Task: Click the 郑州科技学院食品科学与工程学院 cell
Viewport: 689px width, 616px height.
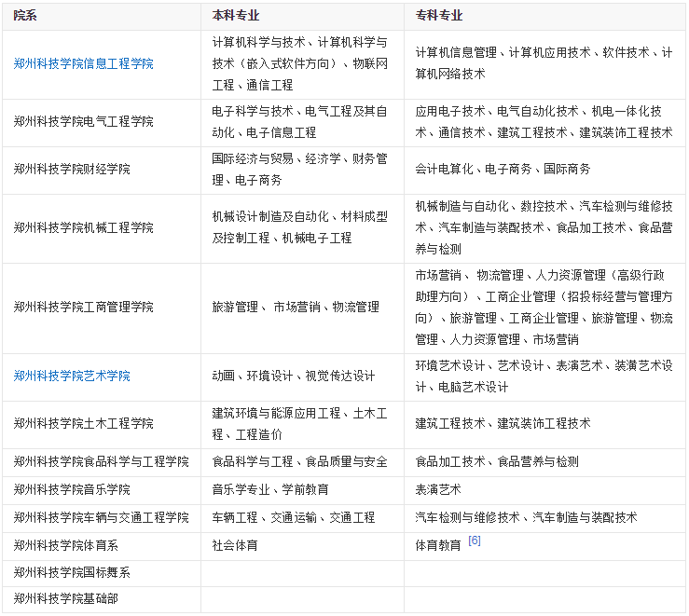Action: 102,462
